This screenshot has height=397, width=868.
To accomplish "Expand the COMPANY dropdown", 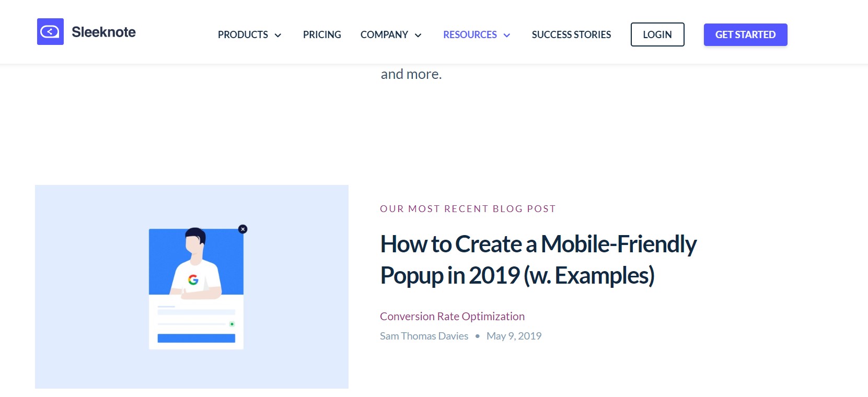I will click(384, 34).
